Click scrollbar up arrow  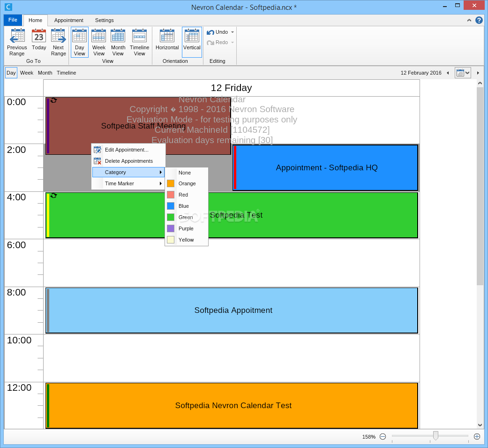tap(480, 83)
